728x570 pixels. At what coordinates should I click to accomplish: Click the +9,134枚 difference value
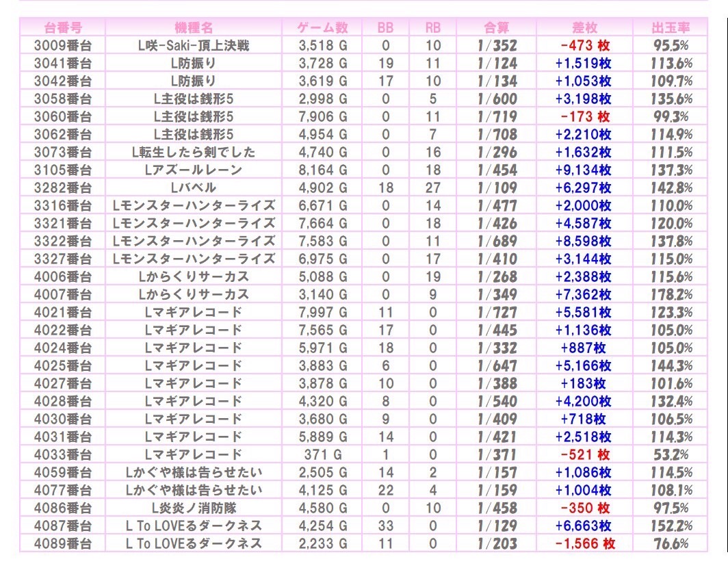[x=584, y=170]
